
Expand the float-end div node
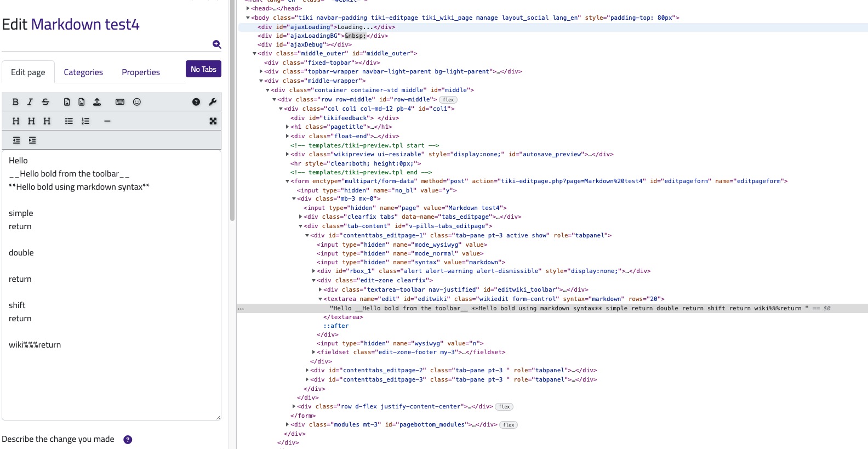[x=287, y=136]
